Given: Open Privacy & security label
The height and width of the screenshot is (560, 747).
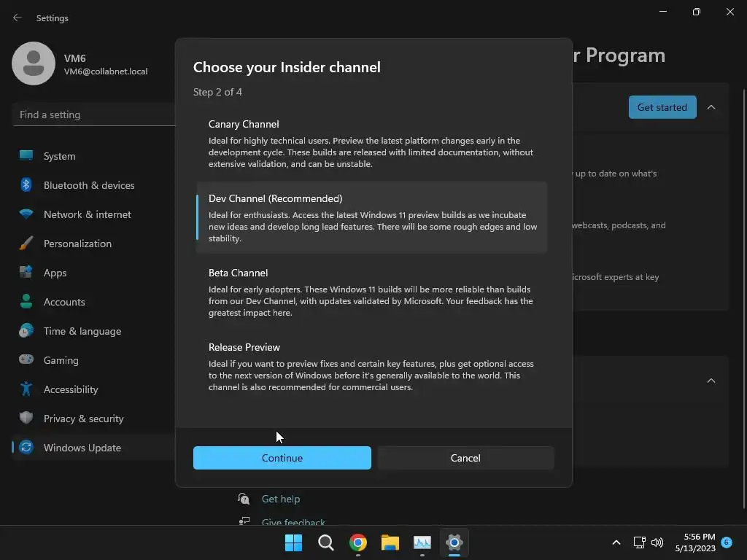Looking at the screenshot, I should tap(83, 418).
